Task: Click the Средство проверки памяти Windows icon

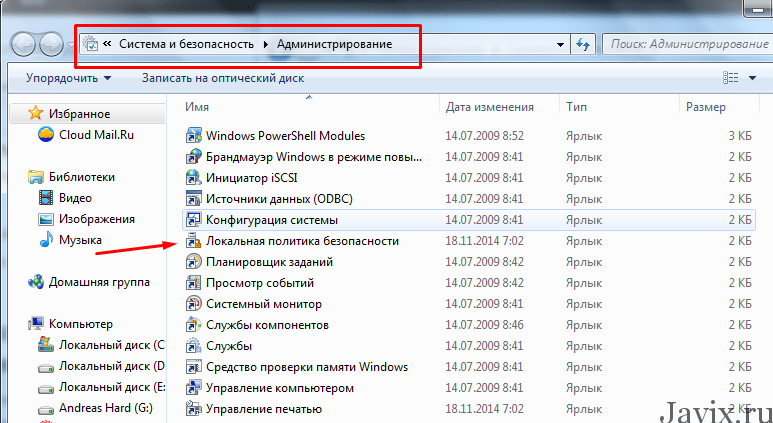Action: 193,367
